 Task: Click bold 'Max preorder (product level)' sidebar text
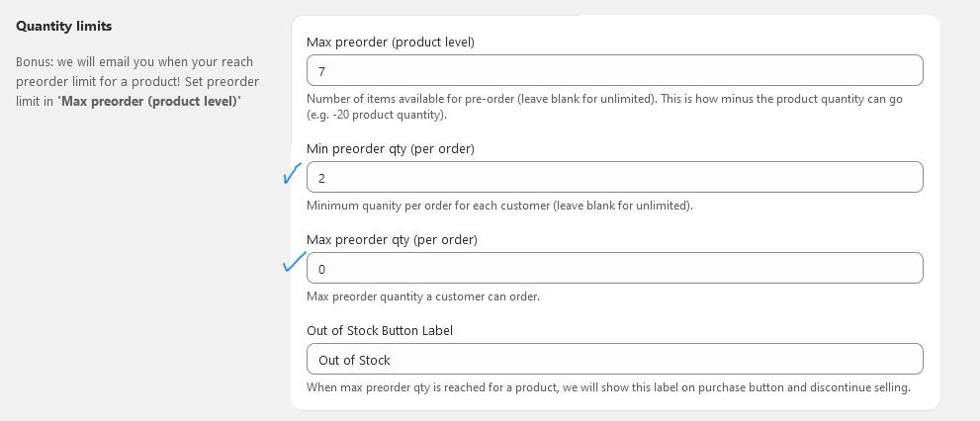coord(149,101)
